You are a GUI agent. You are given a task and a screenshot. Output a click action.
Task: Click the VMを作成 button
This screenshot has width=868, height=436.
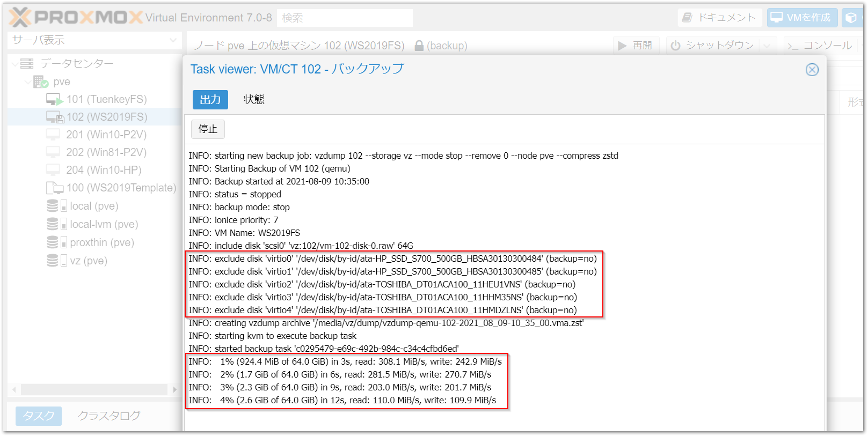click(802, 18)
